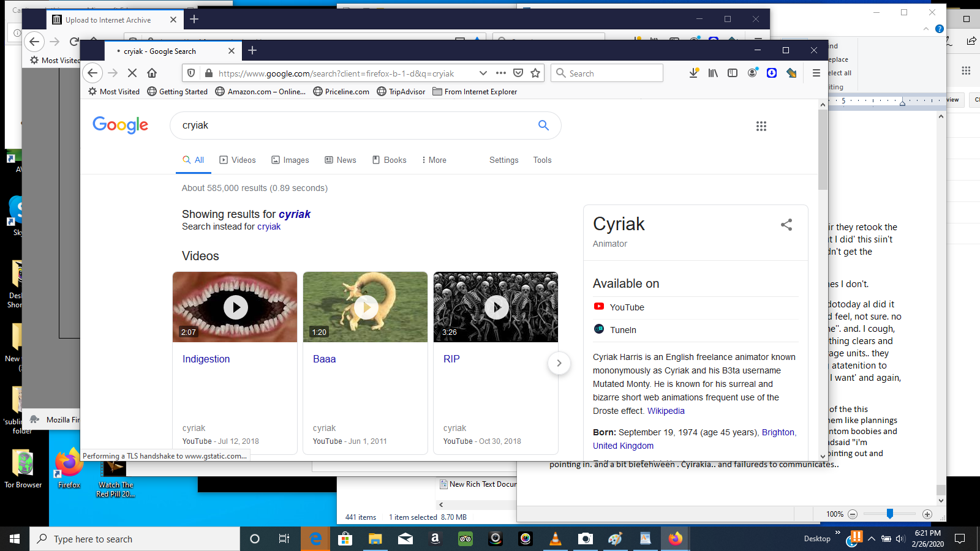
Task: Click the blue download extension icon
Action: pos(772,73)
